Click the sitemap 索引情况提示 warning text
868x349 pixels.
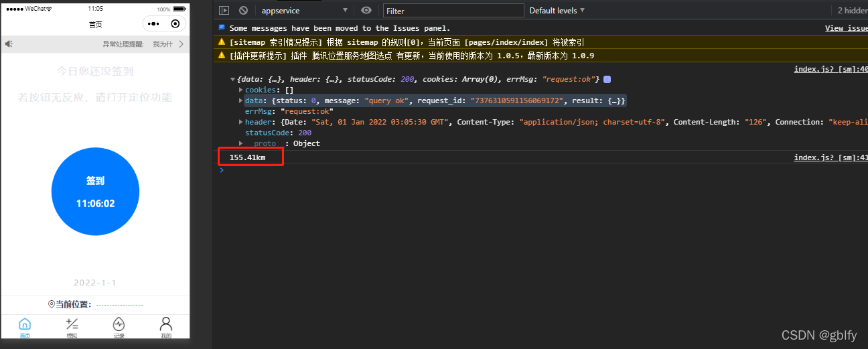(x=407, y=42)
